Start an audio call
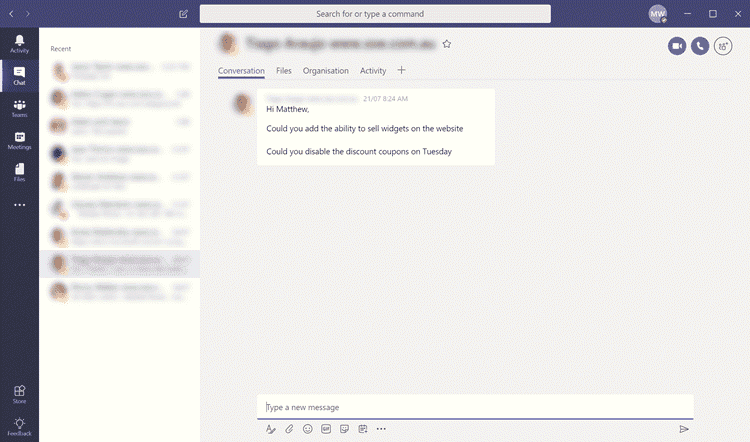 (700, 46)
